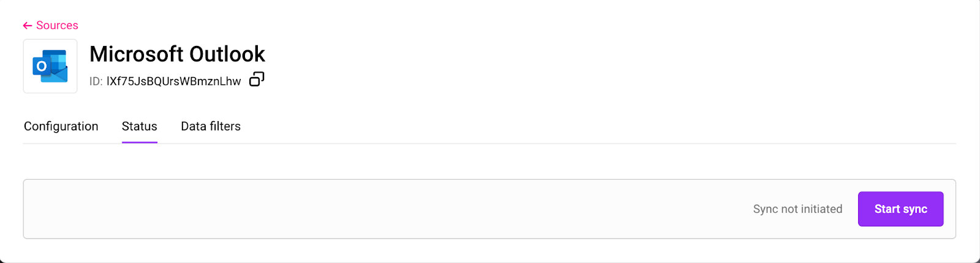Image resolution: width=980 pixels, height=263 pixels.
Task: Click the 'Sync not initiated' status text
Action: (797, 209)
